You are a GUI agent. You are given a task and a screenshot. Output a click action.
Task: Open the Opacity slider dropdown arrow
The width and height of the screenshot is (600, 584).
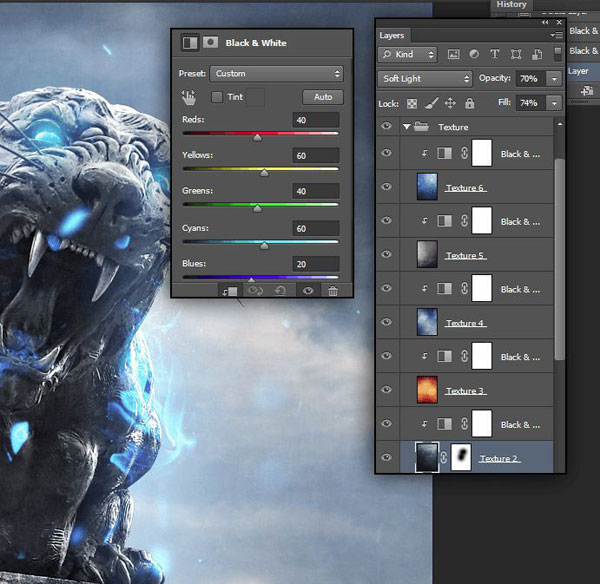coord(554,79)
